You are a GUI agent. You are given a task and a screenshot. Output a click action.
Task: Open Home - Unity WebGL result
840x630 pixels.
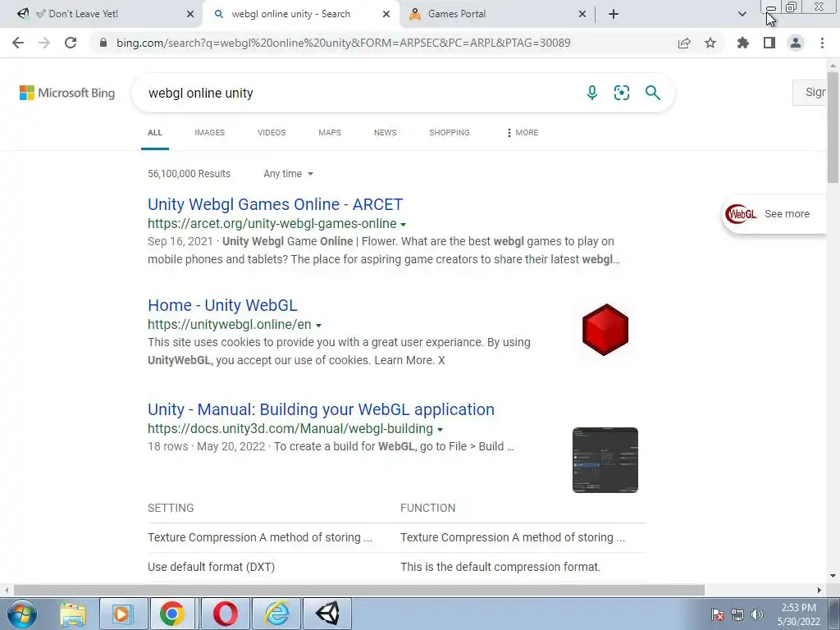pos(222,305)
